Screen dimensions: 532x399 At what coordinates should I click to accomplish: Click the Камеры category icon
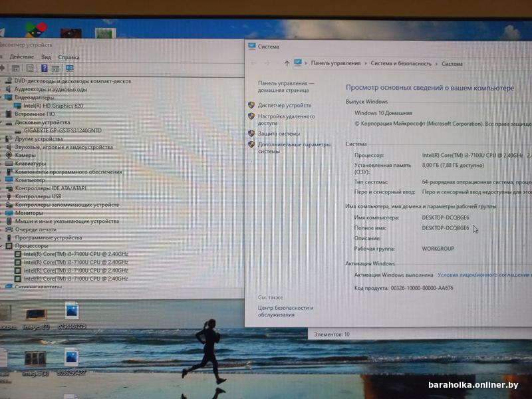pyautogui.click(x=9, y=155)
